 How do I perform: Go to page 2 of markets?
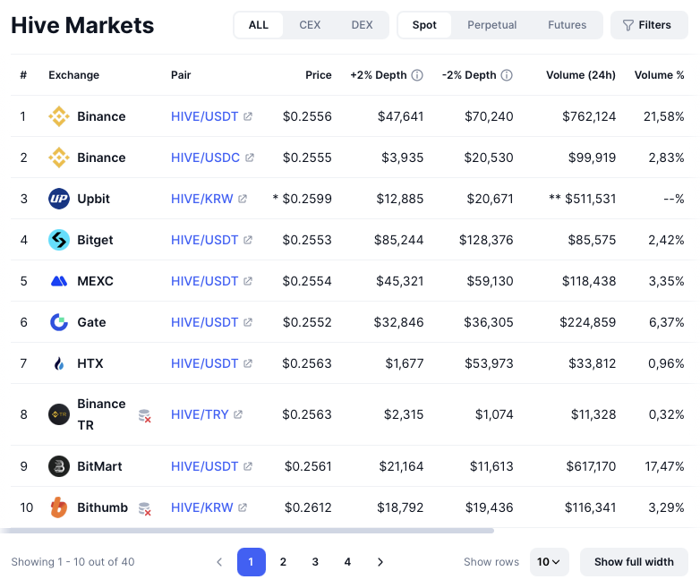point(283,562)
